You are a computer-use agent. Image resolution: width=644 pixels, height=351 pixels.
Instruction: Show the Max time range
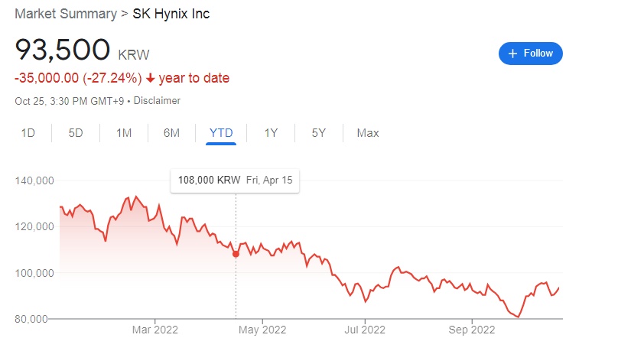coord(368,133)
